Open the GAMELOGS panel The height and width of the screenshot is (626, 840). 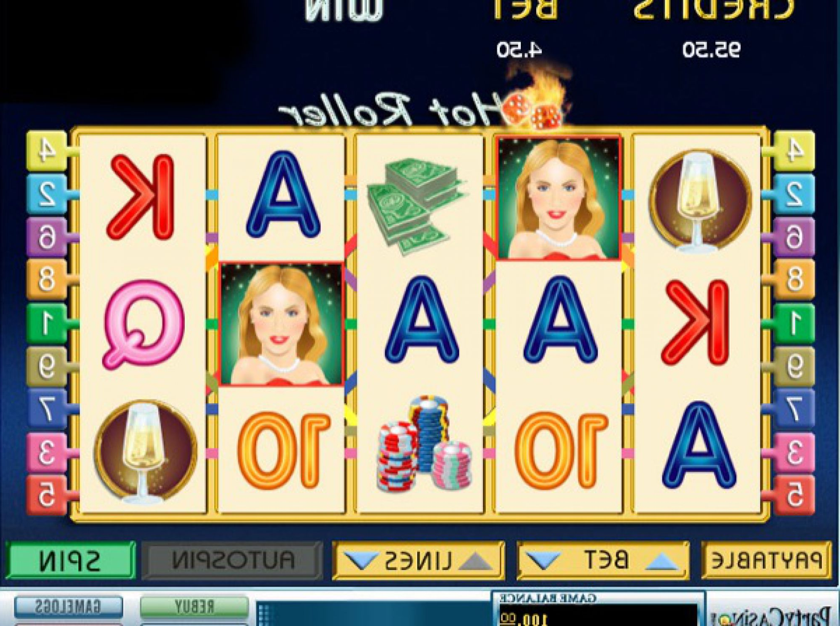pyautogui.click(x=68, y=607)
